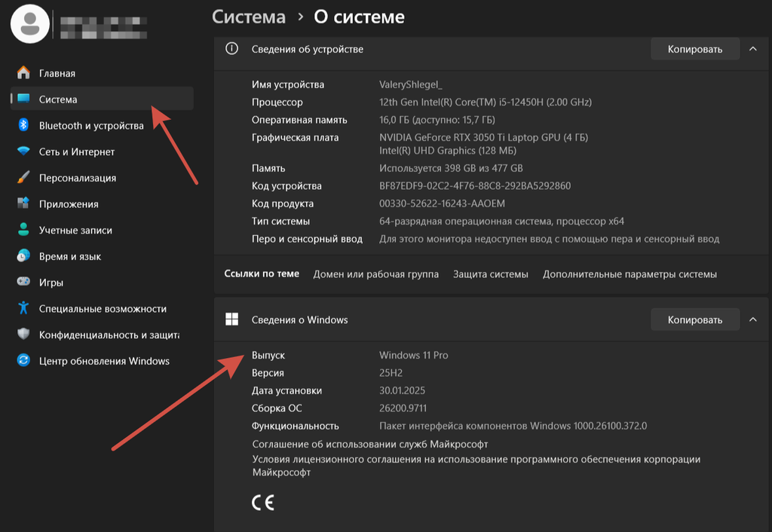Click the Gaming controller icon in sidebar

[23, 282]
